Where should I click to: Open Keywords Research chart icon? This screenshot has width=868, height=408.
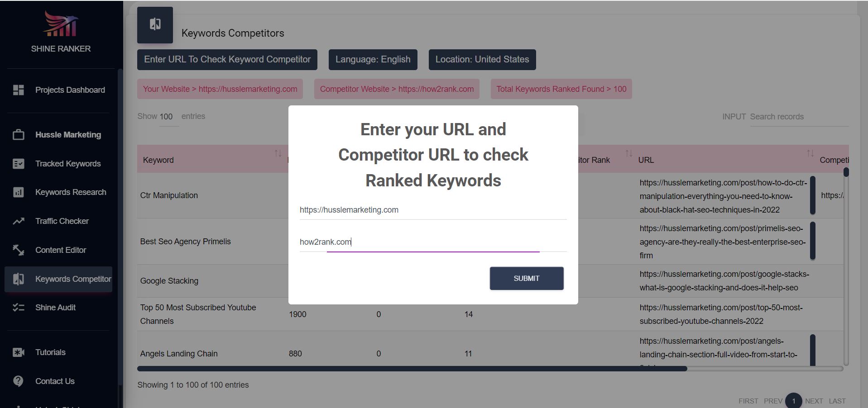tap(18, 192)
